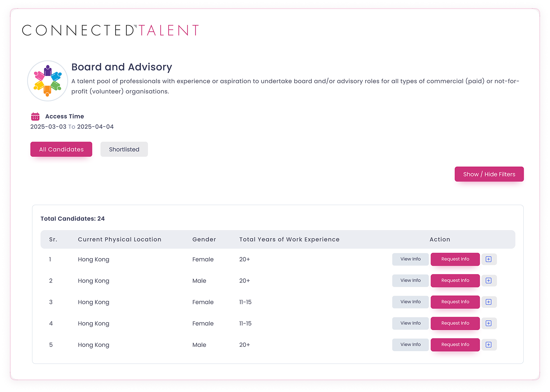
Task: Click the plus icon for candidate 1
Action: [489, 259]
